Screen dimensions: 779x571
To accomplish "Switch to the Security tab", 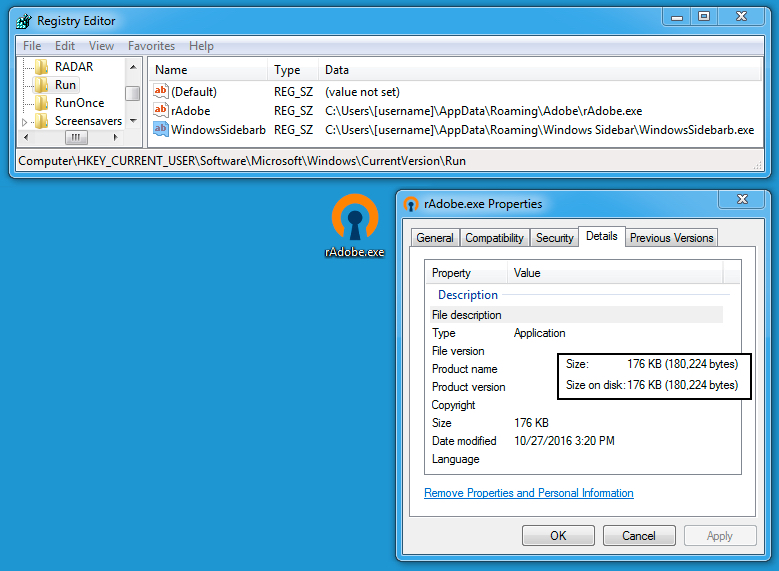I will pyautogui.click(x=554, y=238).
